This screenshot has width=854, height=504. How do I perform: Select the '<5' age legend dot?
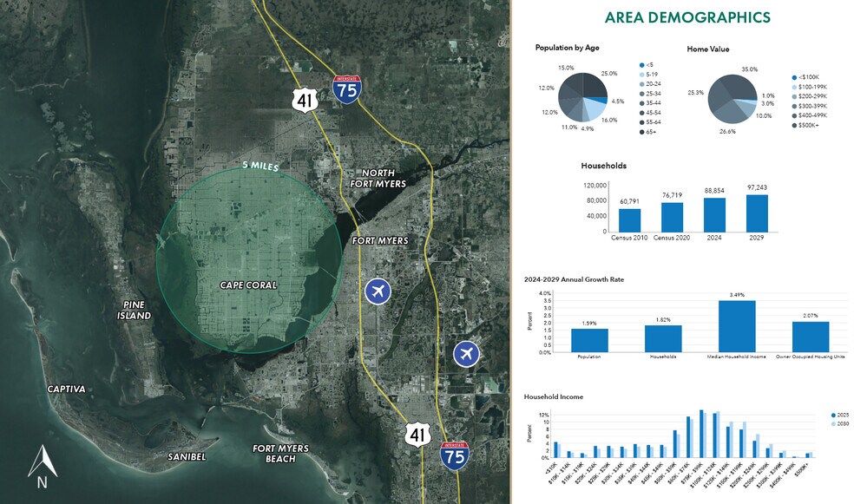(641, 65)
